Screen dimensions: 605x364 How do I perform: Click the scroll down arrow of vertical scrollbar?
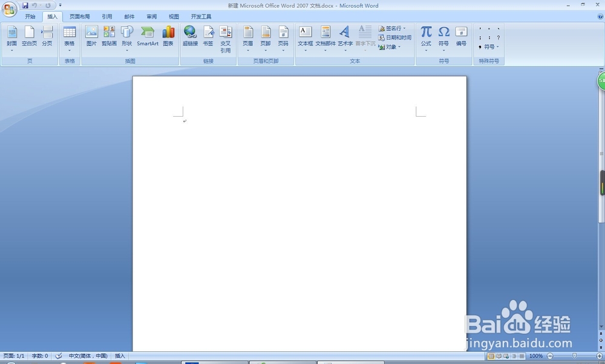[x=601, y=327]
